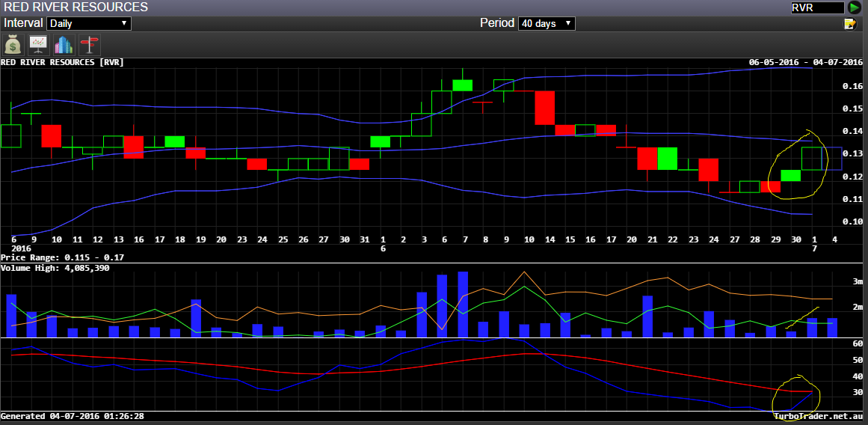The image size is (868, 425).
Task: Click the green play arrow button
Action: [854, 7]
